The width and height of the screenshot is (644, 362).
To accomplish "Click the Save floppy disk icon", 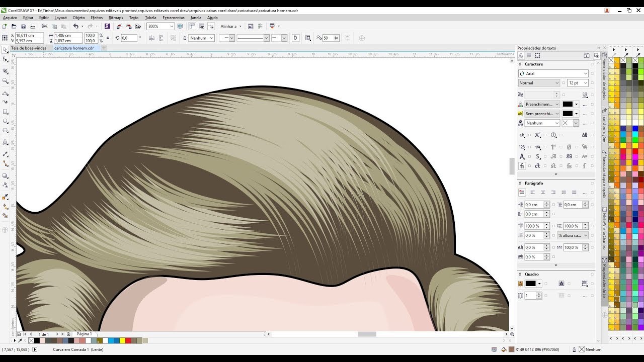I will pyautogui.click(x=23, y=26).
